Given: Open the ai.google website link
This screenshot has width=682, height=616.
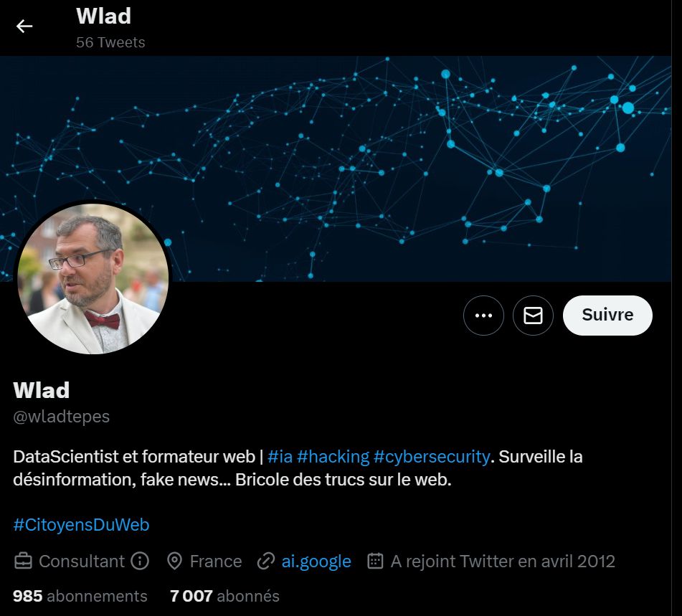Looking at the screenshot, I should 316,561.
